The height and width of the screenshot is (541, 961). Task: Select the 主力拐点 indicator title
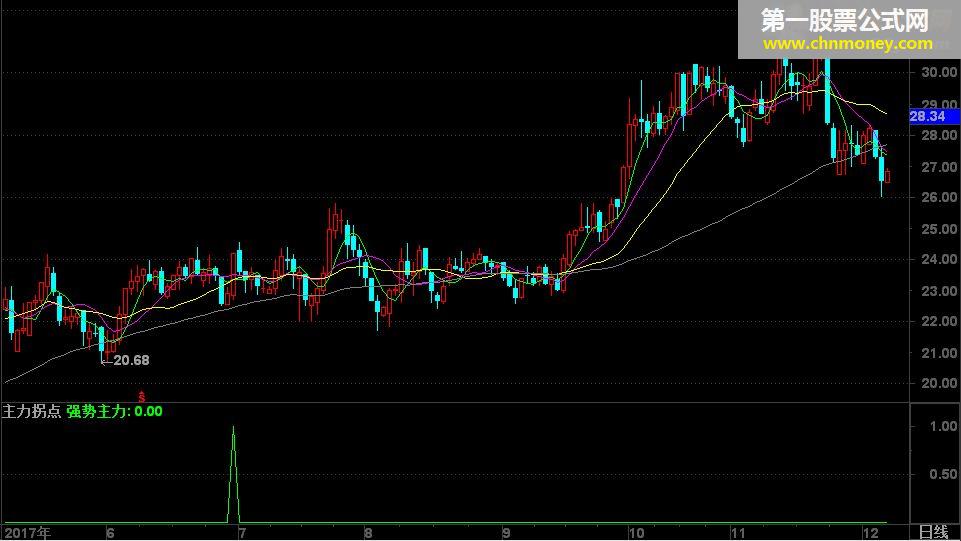click(x=31, y=411)
